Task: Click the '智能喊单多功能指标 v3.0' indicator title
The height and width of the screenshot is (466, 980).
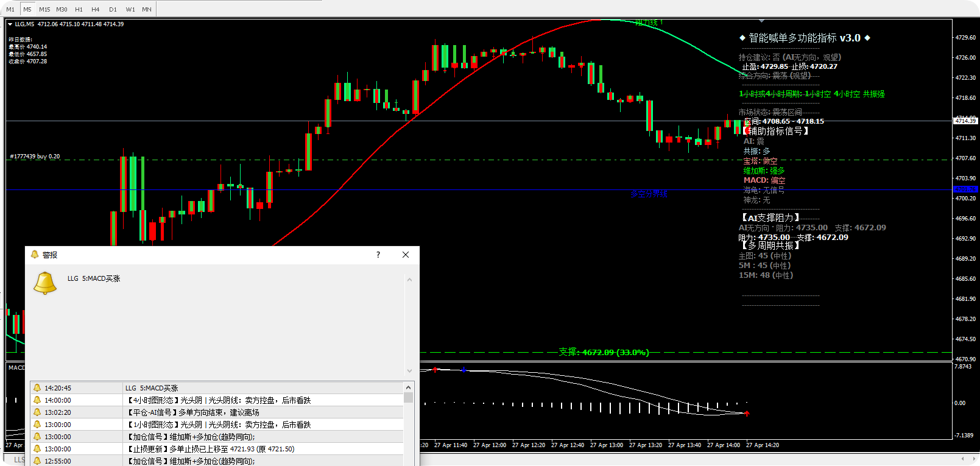Action: 805,38
